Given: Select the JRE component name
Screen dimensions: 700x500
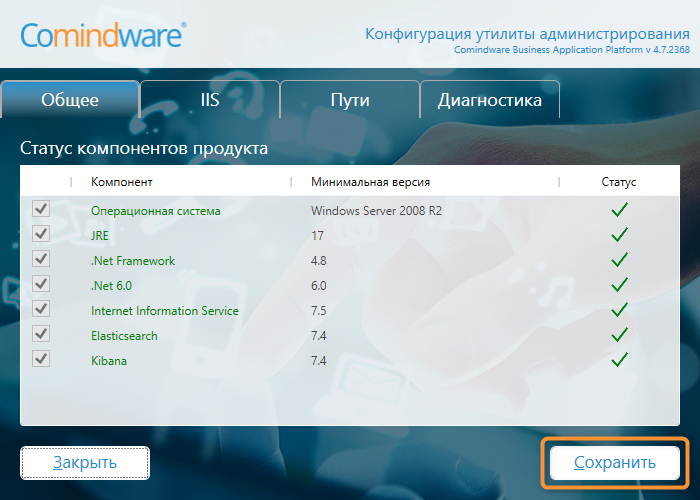Looking at the screenshot, I should pos(100,236).
